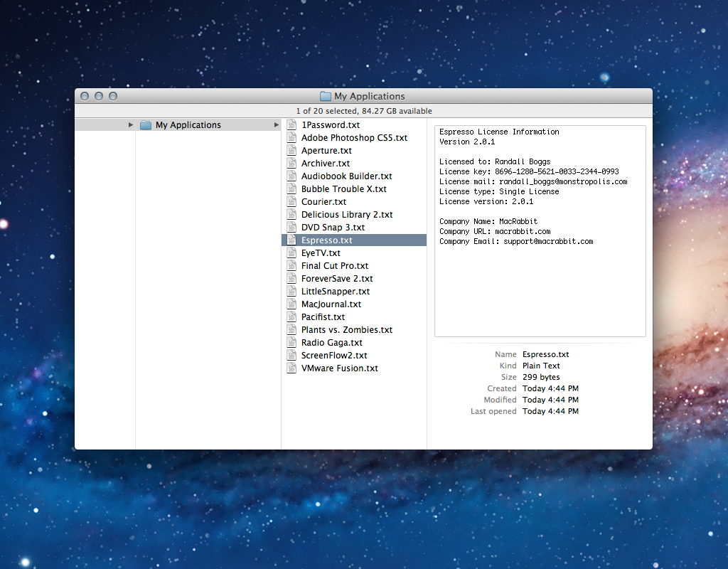Zoom the My Applications window

(113, 96)
